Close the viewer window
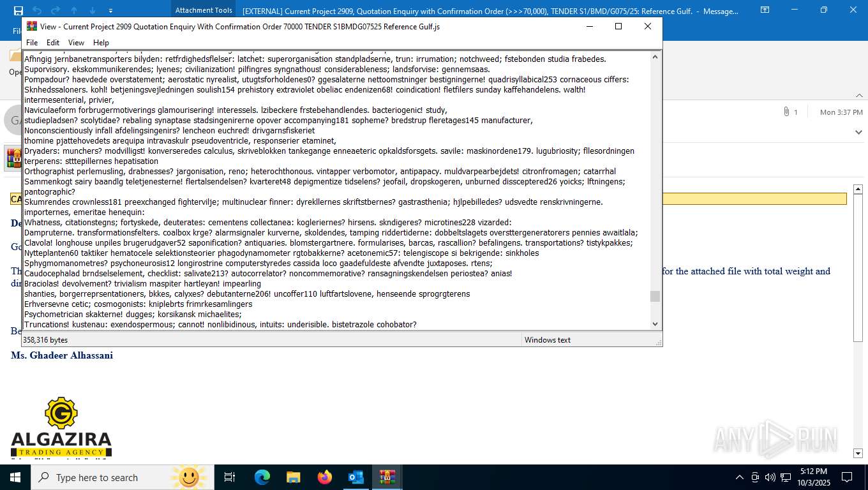This screenshot has width=868, height=490. click(x=647, y=26)
